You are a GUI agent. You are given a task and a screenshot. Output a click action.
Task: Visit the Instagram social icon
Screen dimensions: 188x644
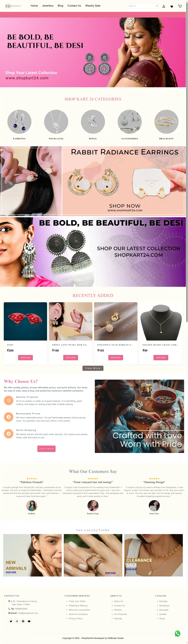click(x=17, y=621)
